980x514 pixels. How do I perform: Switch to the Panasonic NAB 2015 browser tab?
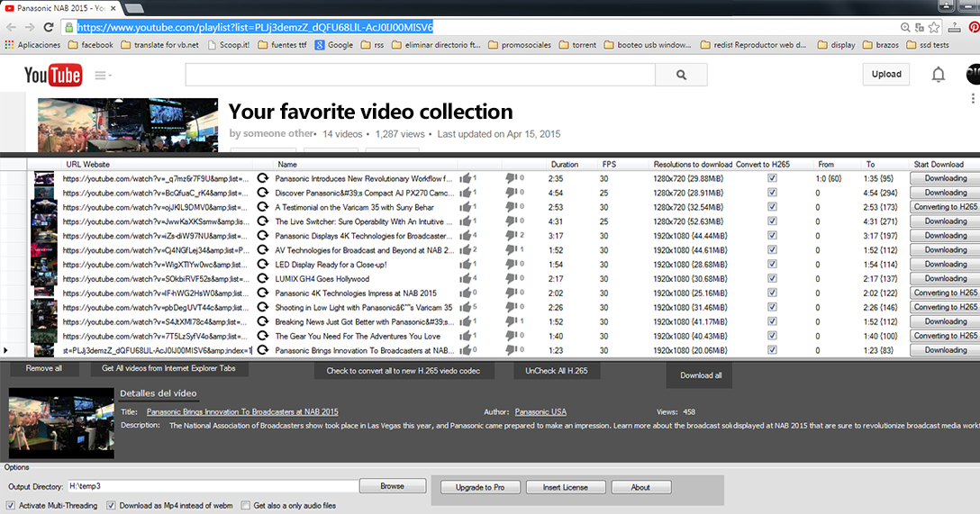(x=60, y=8)
